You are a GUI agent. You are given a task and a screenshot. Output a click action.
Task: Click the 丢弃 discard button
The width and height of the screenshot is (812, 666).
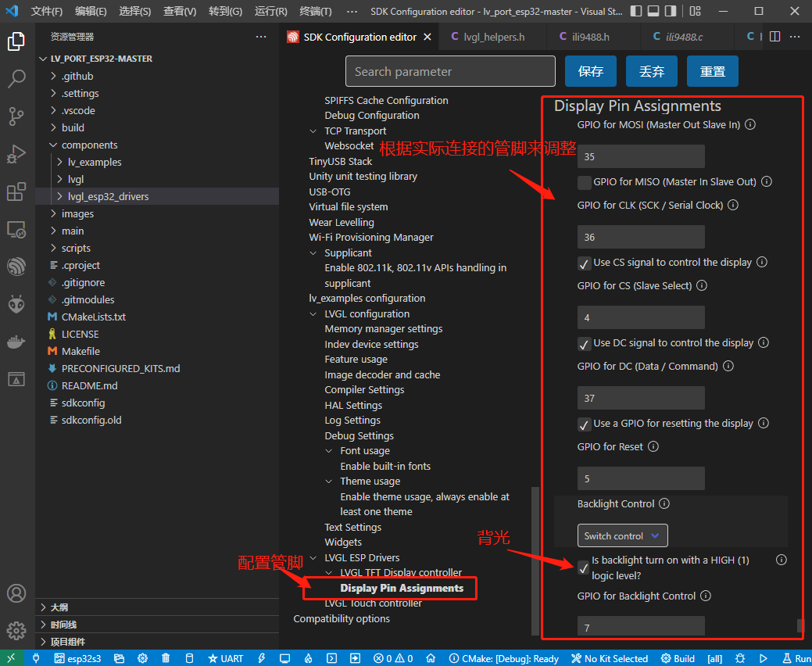pos(652,71)
